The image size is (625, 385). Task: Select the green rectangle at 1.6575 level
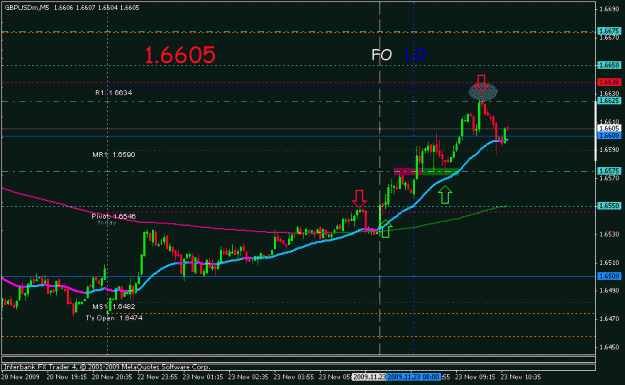(440, 171)
